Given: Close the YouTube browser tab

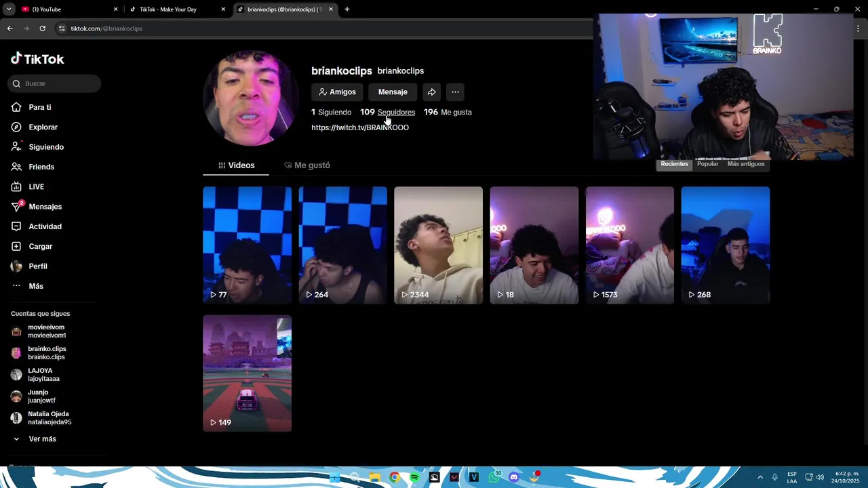Looking at the screenshot, I should pos(115,9).
